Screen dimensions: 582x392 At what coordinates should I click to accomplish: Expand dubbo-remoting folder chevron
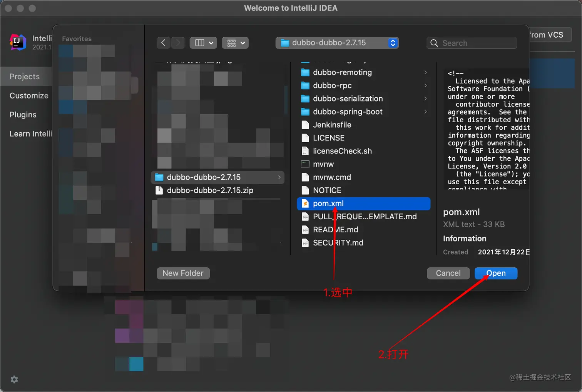(x=425, y=72)
